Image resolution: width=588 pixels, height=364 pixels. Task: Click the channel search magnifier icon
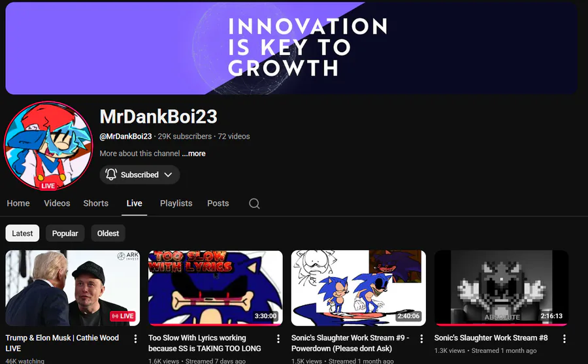tap(254, 203)
